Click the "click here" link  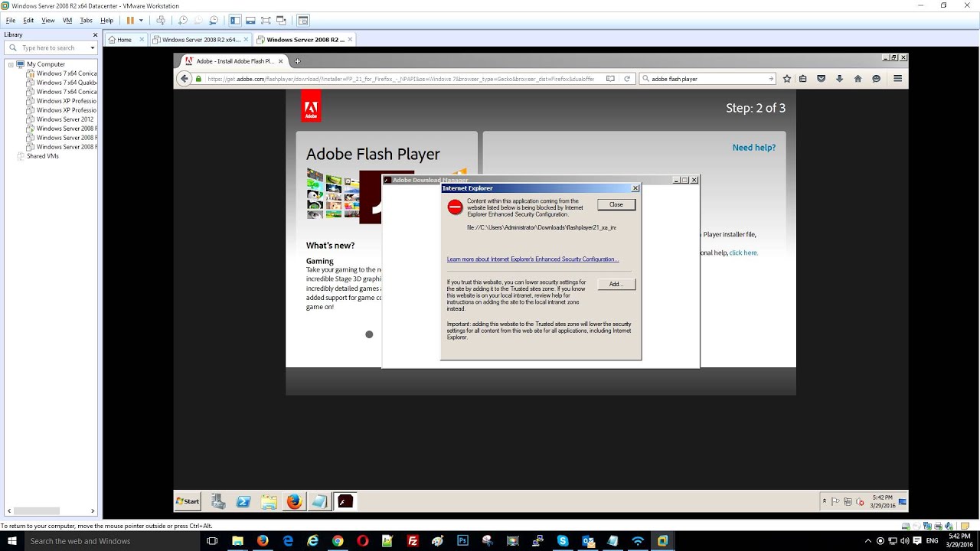[743, 253]
